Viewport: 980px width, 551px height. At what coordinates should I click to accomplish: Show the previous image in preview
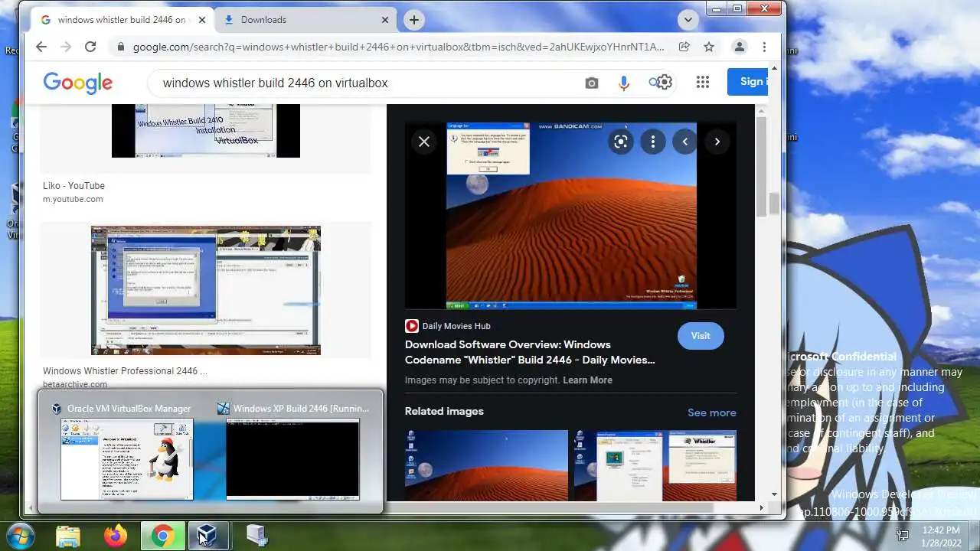(685, 142)
